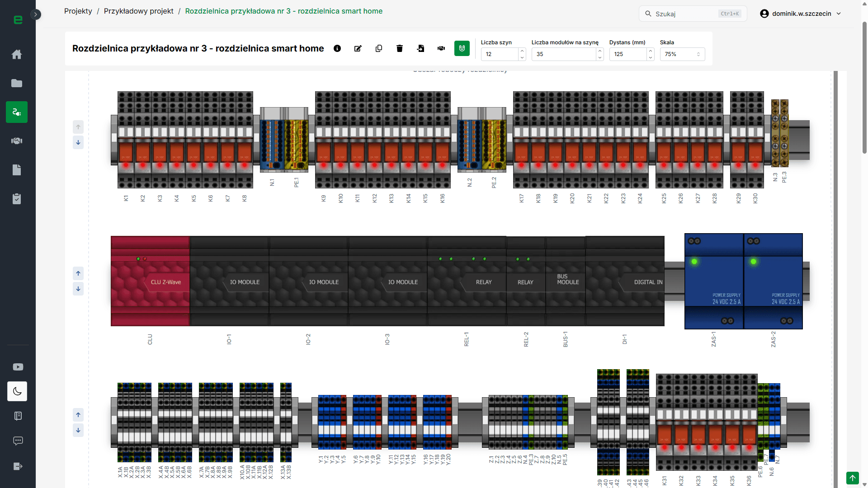Open the projects folder icon in sidebar

[x=17, y=83]
